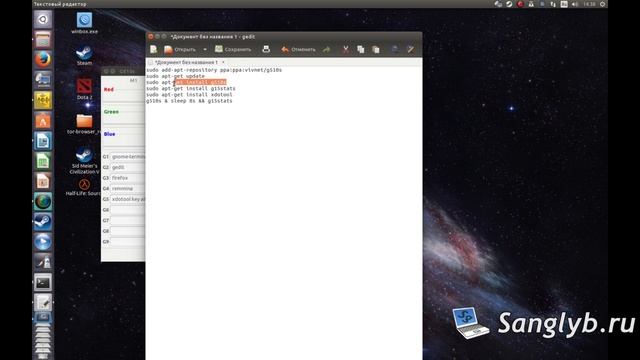Copy selection with the copy icon

pyautogui.click(x=360, y=49)
